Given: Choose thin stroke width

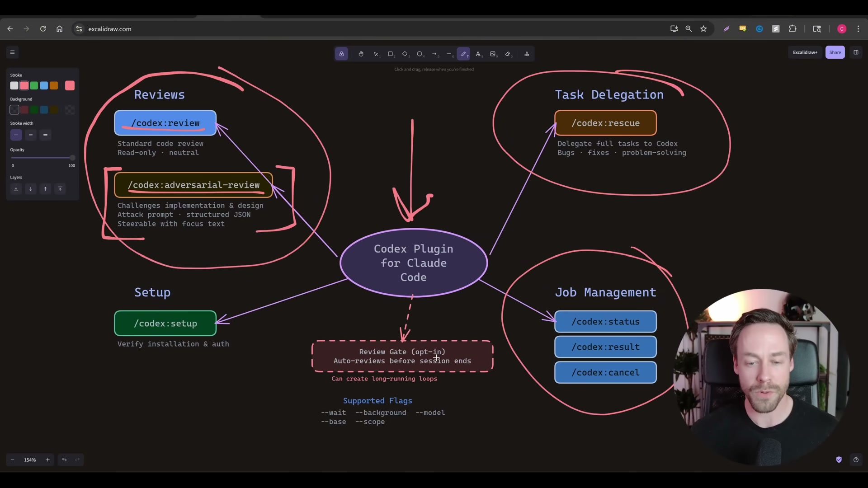Looking at the screenshot, I should coord(16,135).
